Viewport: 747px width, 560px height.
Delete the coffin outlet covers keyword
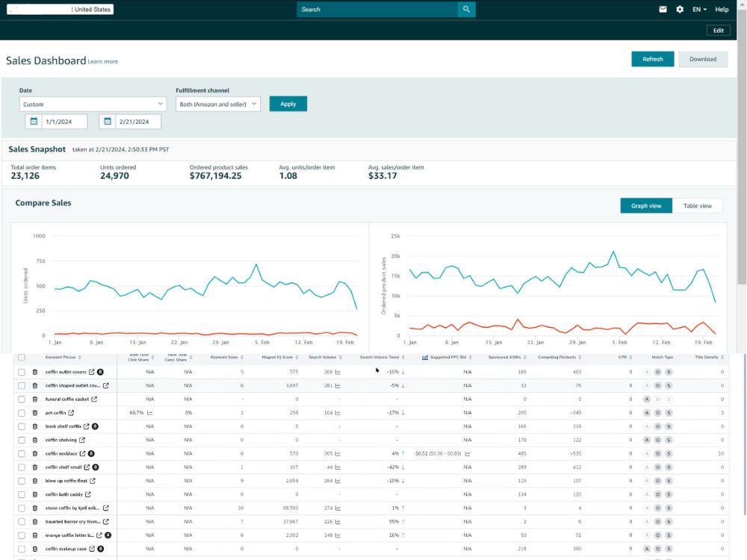[x=35, y=372]
